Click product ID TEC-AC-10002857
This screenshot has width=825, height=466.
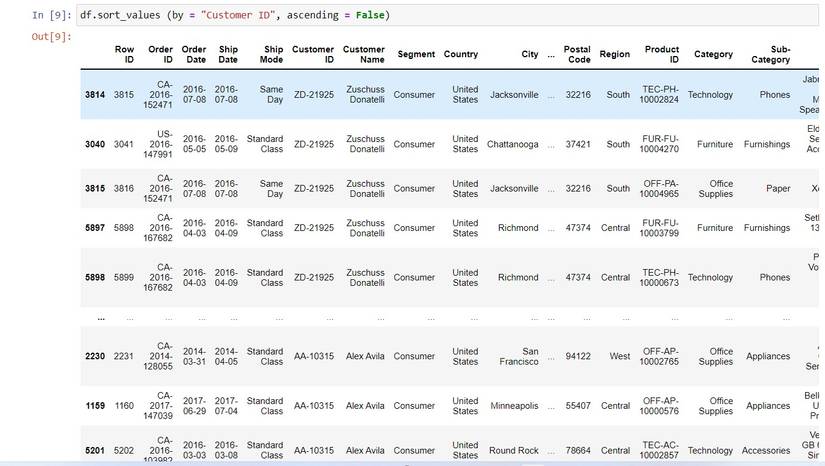click(x=659, y=450)
